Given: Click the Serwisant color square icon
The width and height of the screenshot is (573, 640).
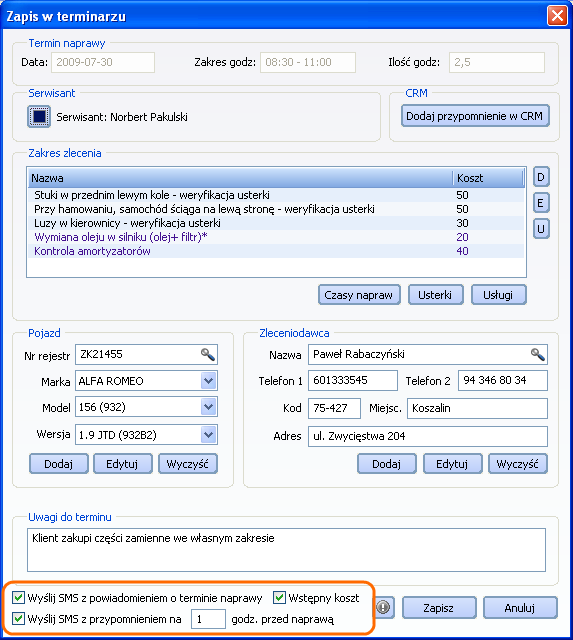Looking at the screenshot, I should pyautogui.click(x=39, y=116).
